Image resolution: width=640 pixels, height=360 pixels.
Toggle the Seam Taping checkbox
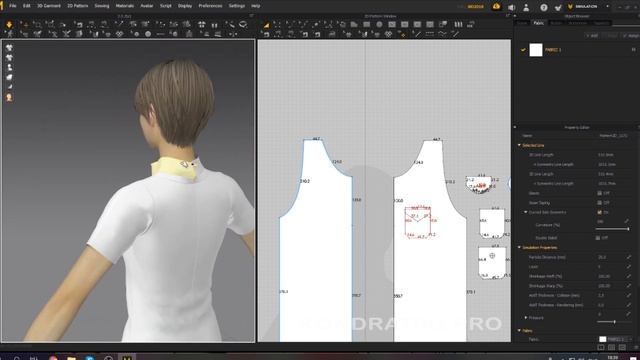pos(599,202)
